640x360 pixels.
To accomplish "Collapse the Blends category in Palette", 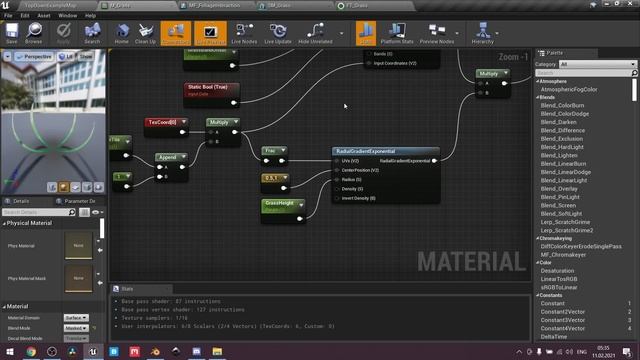I will coord(538,97).
